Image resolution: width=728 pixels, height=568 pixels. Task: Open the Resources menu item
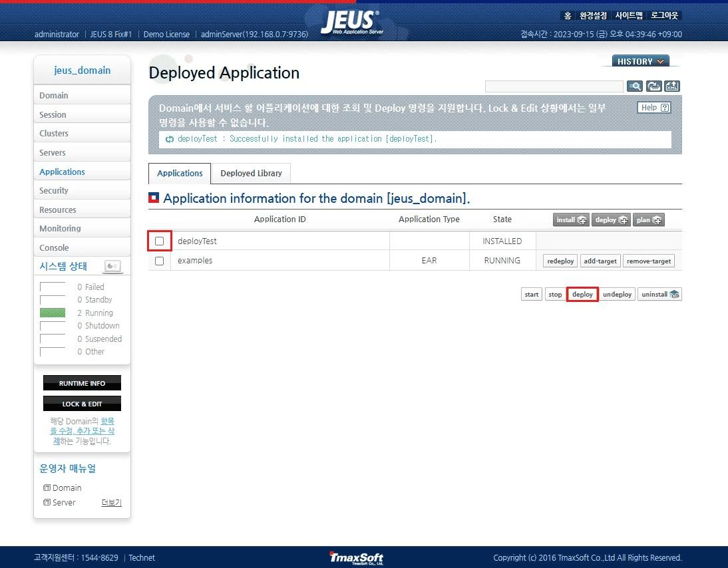[x=82, y=210]
